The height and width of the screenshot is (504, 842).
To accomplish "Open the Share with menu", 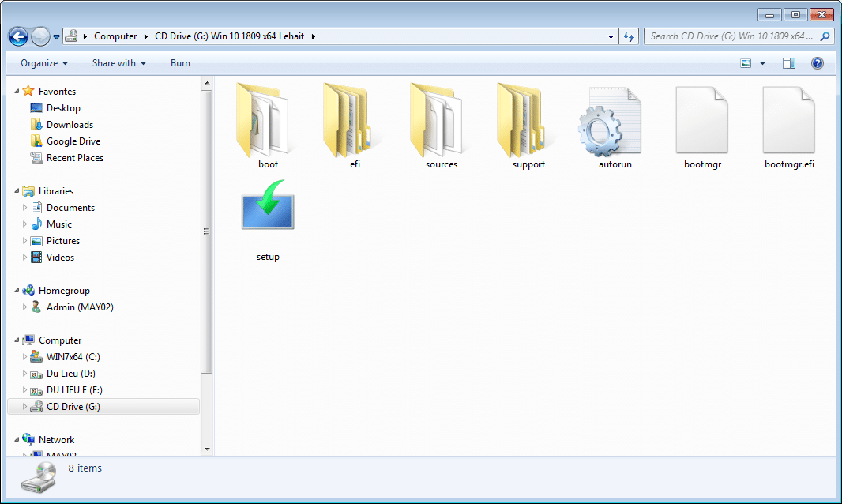I will tap(119, 63).
